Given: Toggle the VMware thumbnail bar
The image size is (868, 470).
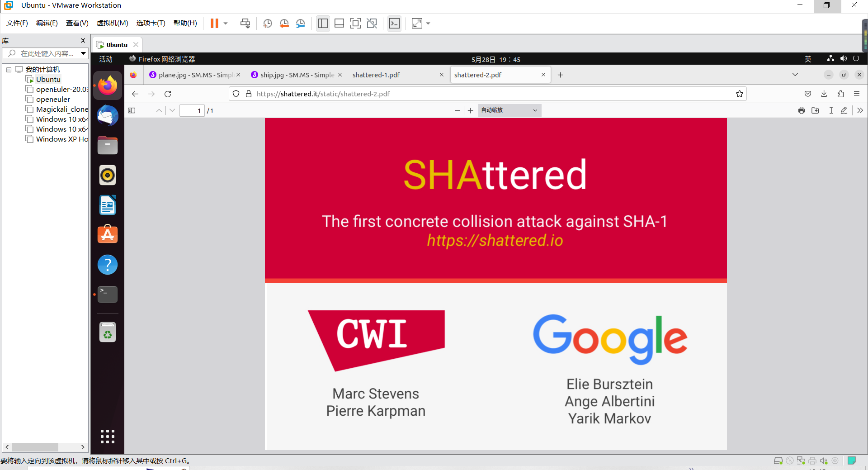Looking at the screenshot, I should 340,24.
